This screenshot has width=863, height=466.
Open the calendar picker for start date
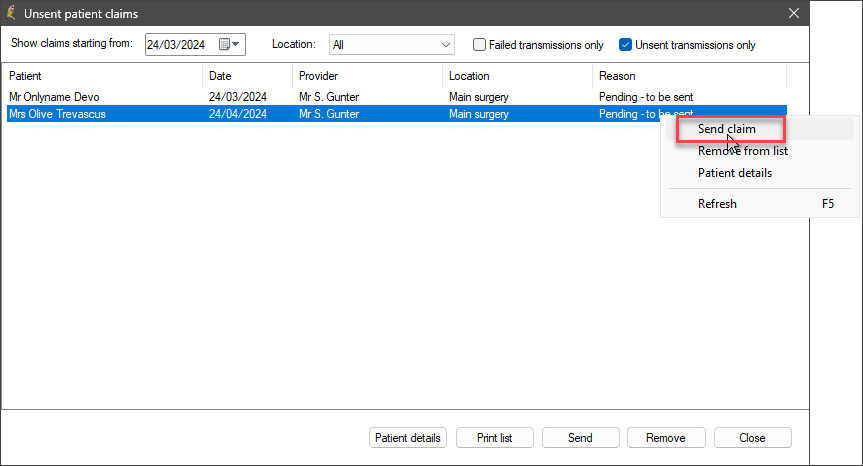(x=230, y=45)
